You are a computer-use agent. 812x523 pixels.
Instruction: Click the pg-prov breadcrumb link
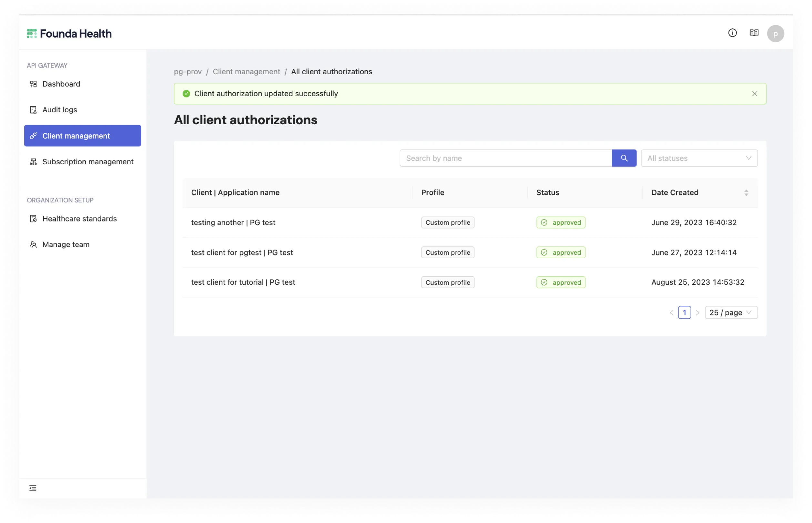pyautogui.click(x=188, y=72)
